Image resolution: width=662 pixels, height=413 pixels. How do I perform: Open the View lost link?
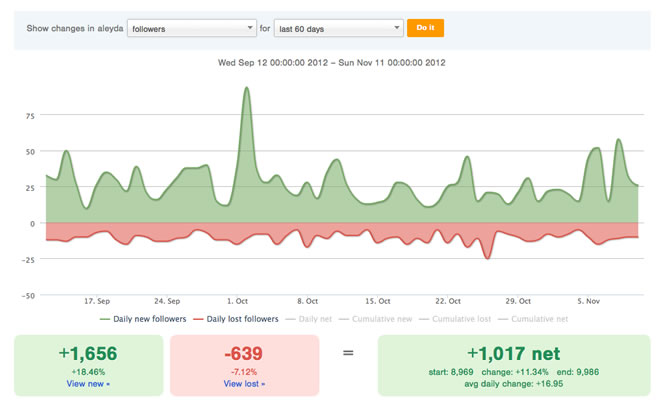(244, 384)
